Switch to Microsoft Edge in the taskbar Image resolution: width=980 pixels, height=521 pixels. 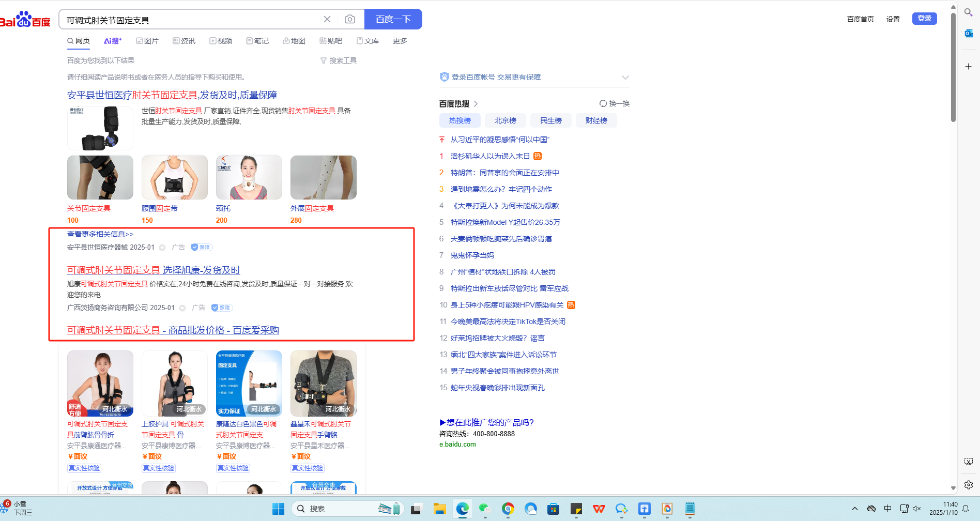click(462, 509)
